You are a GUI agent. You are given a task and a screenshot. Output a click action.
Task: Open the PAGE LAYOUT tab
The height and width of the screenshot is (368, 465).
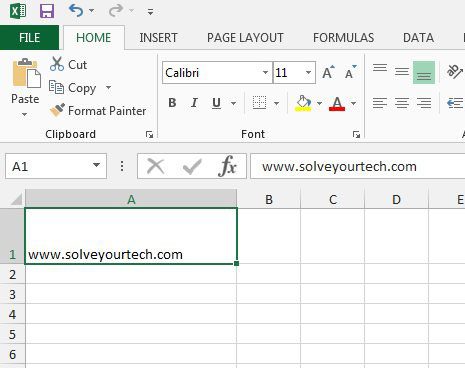coord(245,38)
